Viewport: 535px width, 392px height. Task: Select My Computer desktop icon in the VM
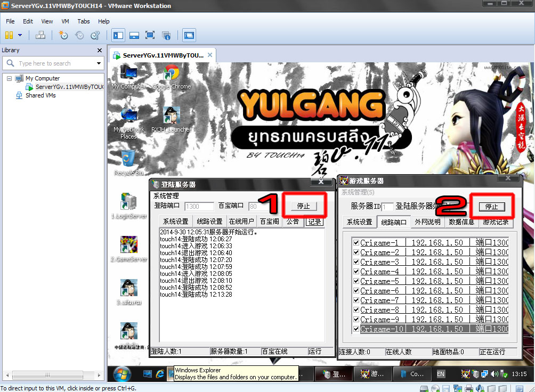tap(128, 77)
